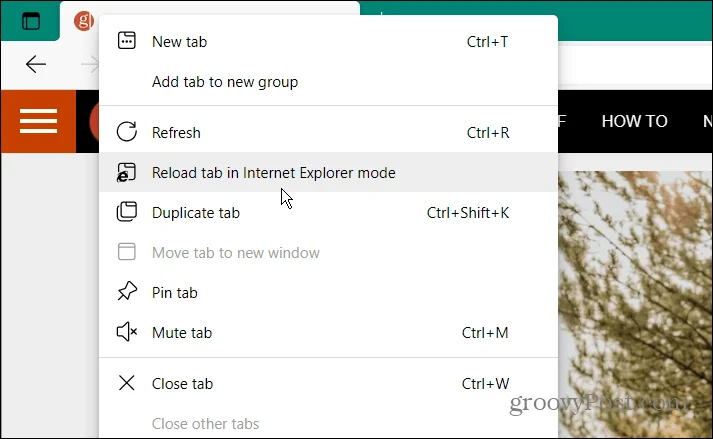Click the Ctrl+W shortcut label

pyautogui.click(x=486, y=384)
